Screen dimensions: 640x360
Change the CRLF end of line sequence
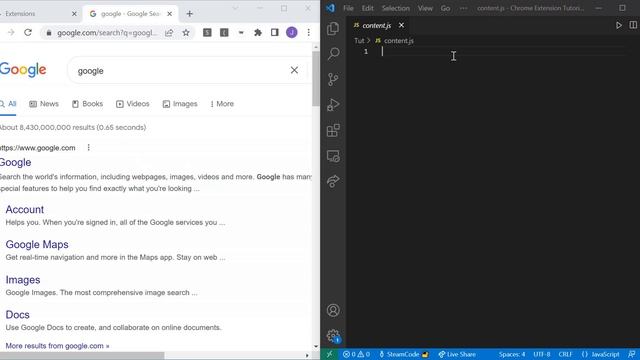[x=565, y=354]
